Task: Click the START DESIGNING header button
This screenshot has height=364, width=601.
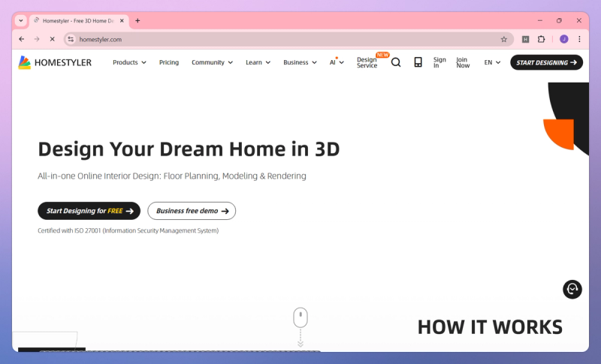Action: [x=546, y=62]
